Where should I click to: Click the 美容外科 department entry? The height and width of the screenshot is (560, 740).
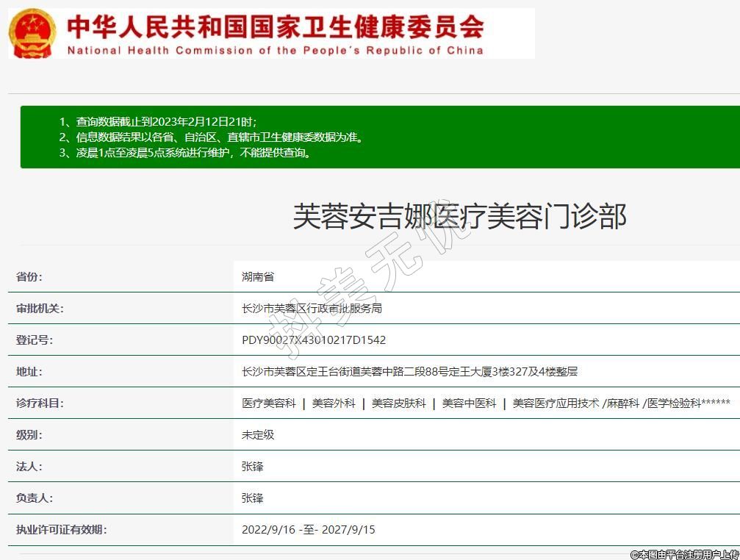click(334, 403)
